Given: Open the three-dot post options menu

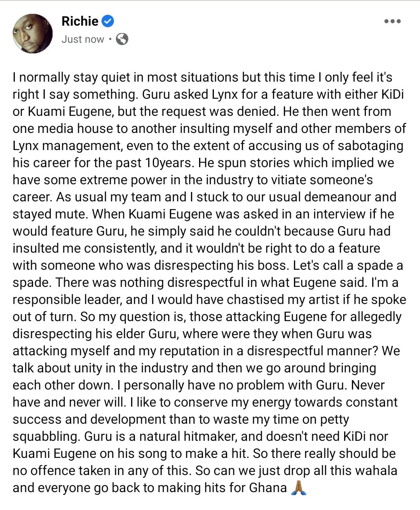Looking at the screenshot, I should (x=392, y=21).
